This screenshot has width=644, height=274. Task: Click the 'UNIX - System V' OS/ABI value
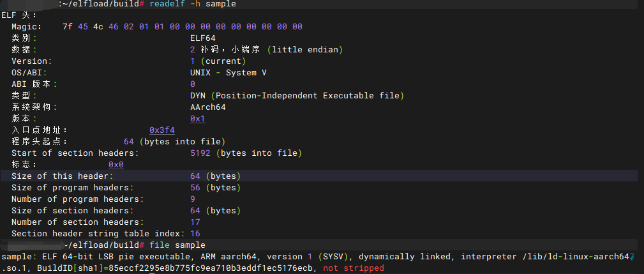click(x=228, y=73)
